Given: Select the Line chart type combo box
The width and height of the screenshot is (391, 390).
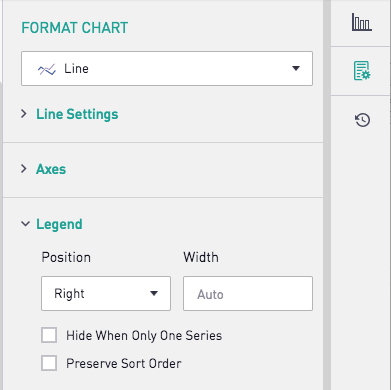Looking at the screenshot, I should [x=167, y=68].
